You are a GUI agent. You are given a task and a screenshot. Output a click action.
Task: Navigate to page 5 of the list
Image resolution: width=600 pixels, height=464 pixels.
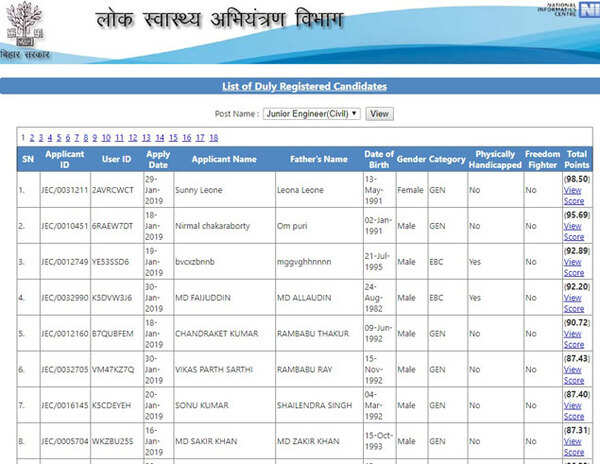click(59, 138)
